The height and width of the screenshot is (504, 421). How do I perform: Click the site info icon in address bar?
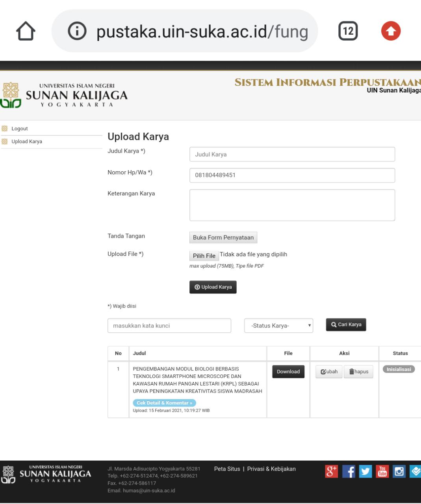point(77,31)
